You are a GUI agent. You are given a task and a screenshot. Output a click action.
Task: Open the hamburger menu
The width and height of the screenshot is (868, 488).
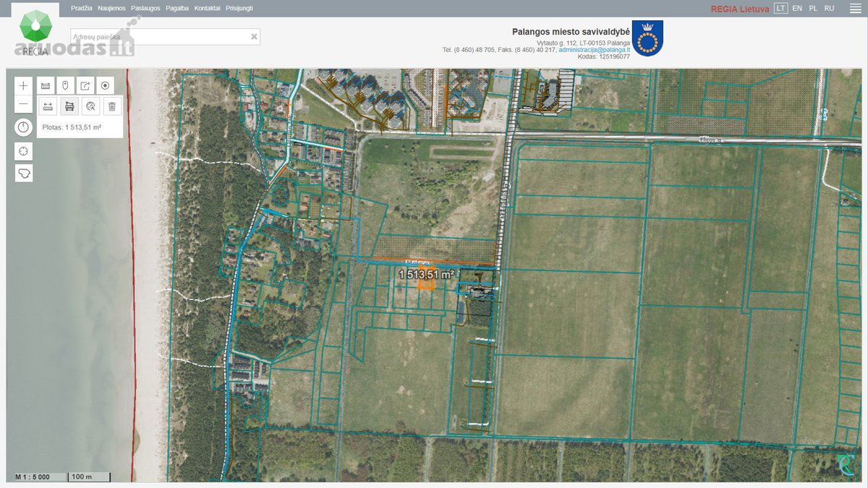click(x=855, y=9)
